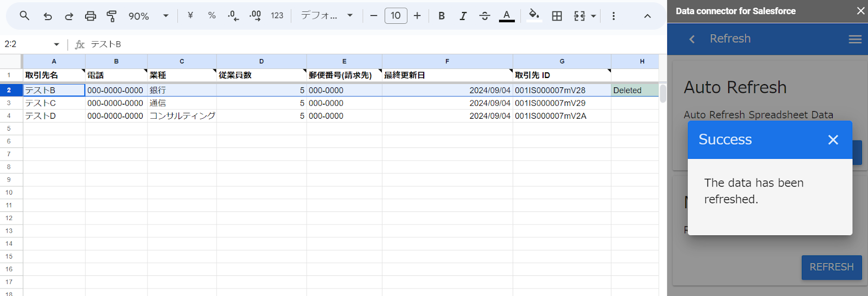Viewport: 868px width, 296px height.
Task: Select column A header
Action: click(54, 61)
